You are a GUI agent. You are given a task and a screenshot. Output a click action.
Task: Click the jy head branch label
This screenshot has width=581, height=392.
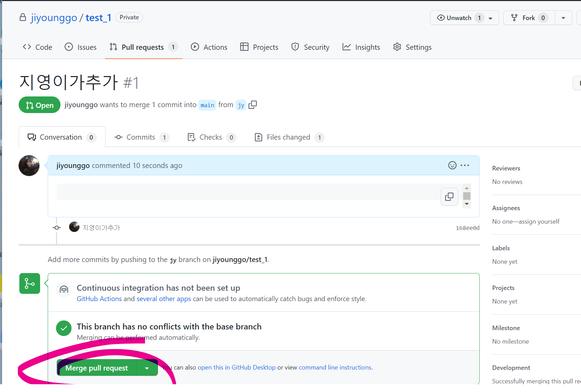[241, 105]
